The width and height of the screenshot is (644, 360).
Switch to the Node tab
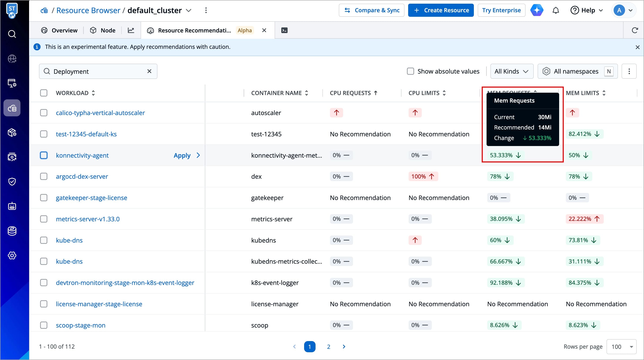tap(103, 30)
